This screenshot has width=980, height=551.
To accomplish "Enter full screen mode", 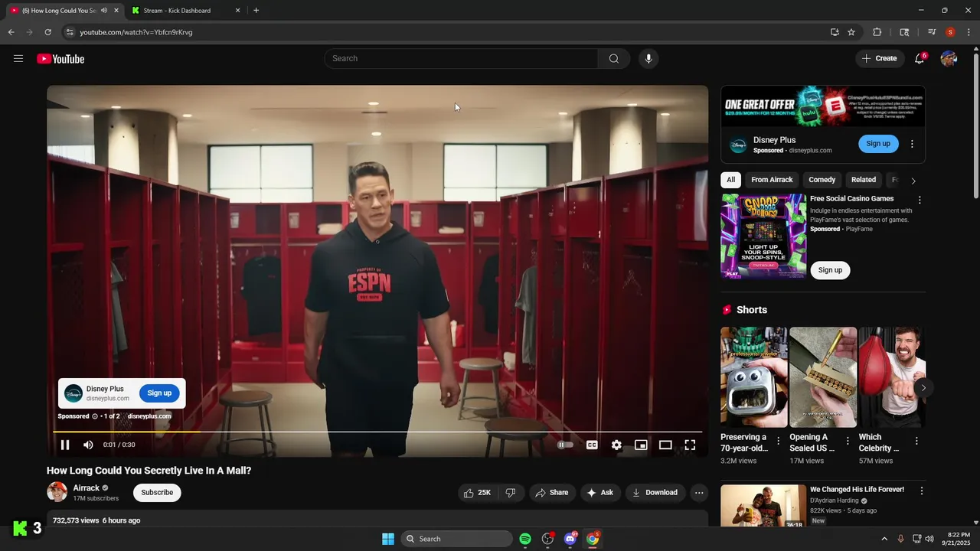I will tap(690, 445).
